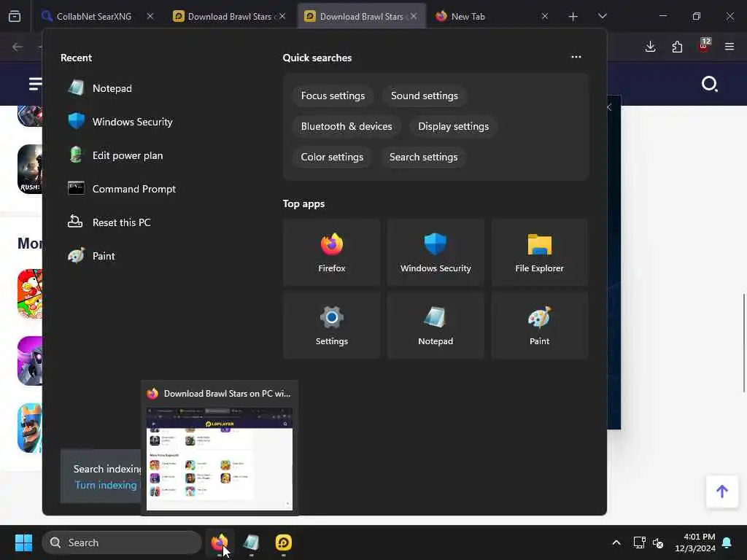Image resolution: width=747 pixels, height=560 pixels.
Task: Select the active Download Brawl Stars tab
Action: [x=355, y=16]
